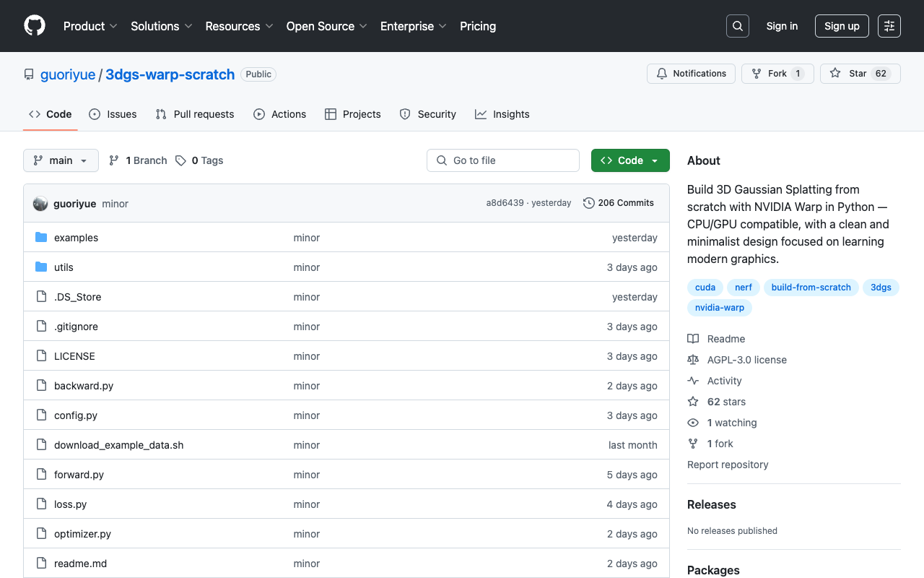Screen dimensions: 924x578
Task: Open the Pricing page
Action: point(478,26)
